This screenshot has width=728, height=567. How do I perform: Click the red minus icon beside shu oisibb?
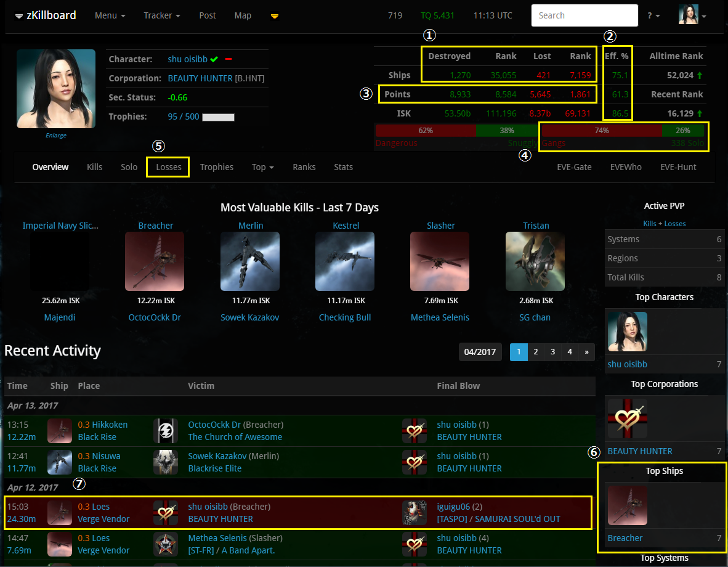228,59
